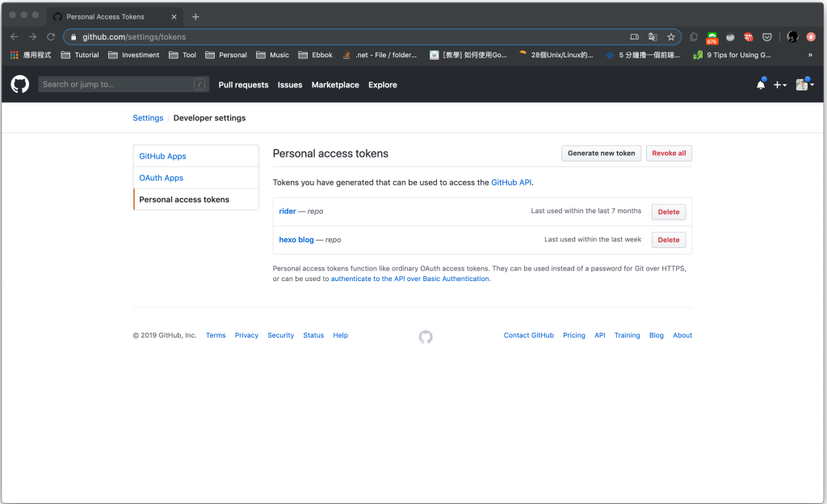Open the Ebbok bookmark folder

pos(315,55)
